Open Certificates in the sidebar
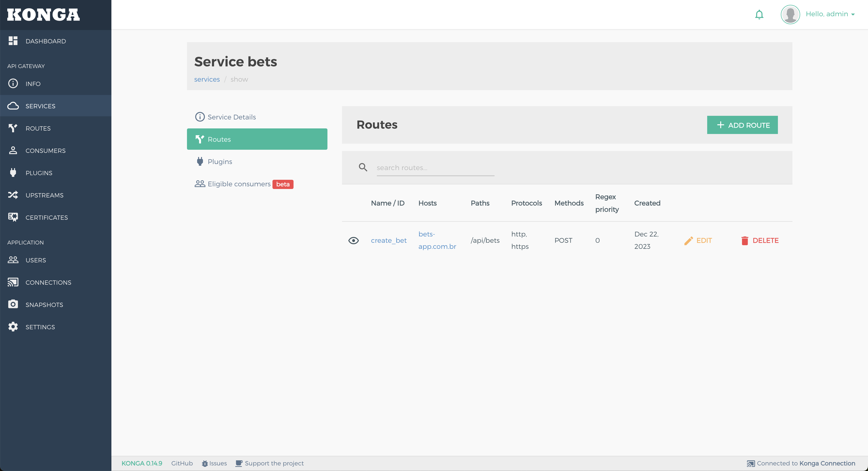Image resolution: width=868 pixels, height=471 pixels. click(46, 218)
